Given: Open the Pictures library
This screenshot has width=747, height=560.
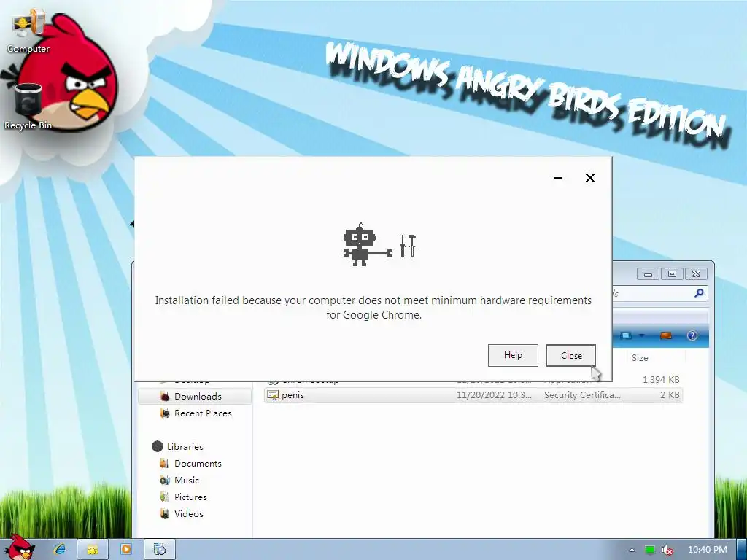Looking at the screenshot, I should 190,497.
